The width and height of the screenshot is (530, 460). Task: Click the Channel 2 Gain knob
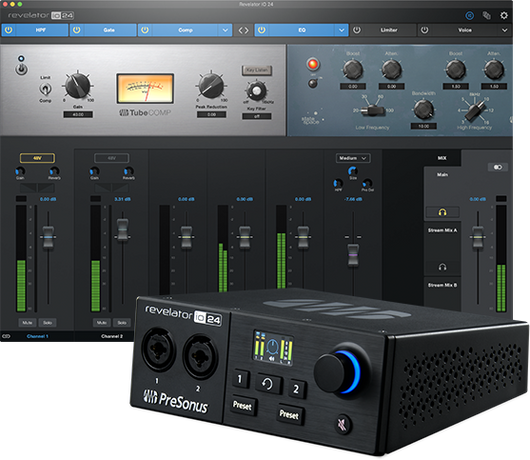coord(94,171)
